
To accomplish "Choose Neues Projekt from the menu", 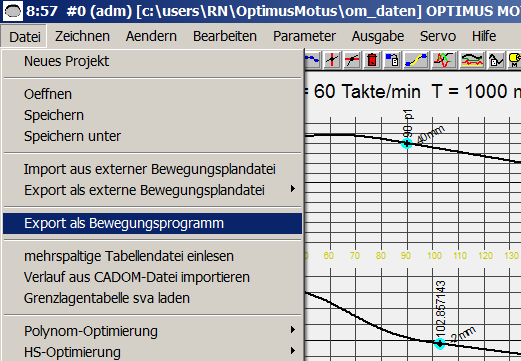I will click(152, 61).
